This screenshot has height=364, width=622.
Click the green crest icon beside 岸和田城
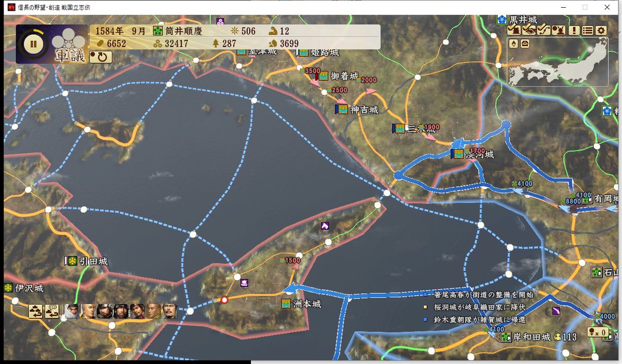[x=507, y=338]
